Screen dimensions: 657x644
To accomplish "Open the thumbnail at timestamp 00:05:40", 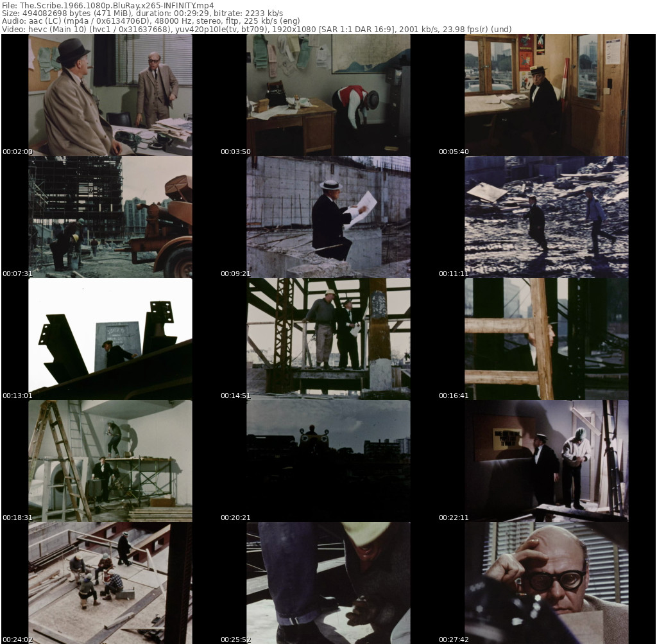I will [x=546, y=94].
